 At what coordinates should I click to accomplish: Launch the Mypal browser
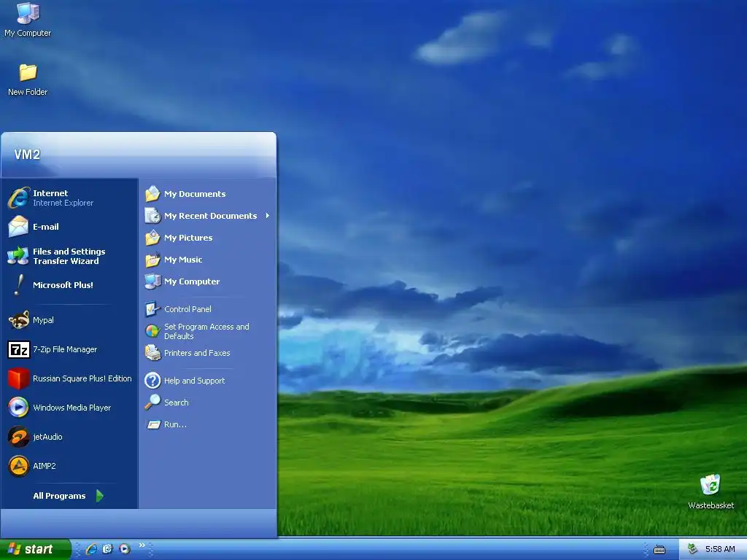pos(69,320)
